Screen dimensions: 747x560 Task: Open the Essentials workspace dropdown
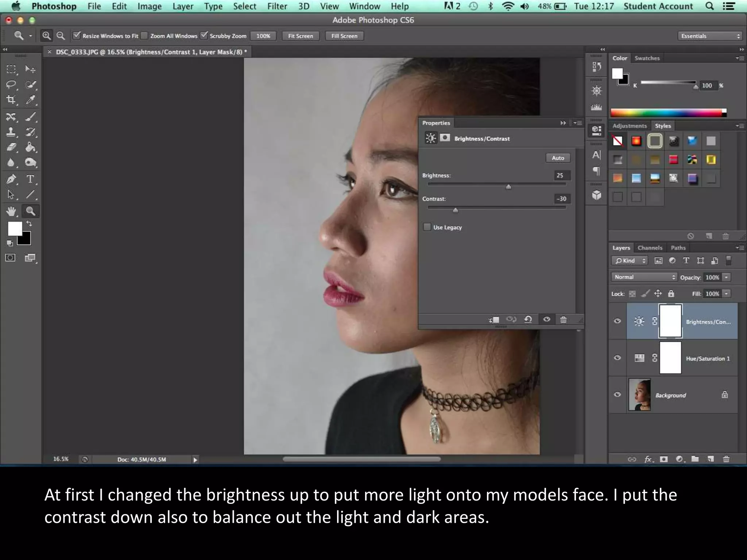click(x=710, y=36)
